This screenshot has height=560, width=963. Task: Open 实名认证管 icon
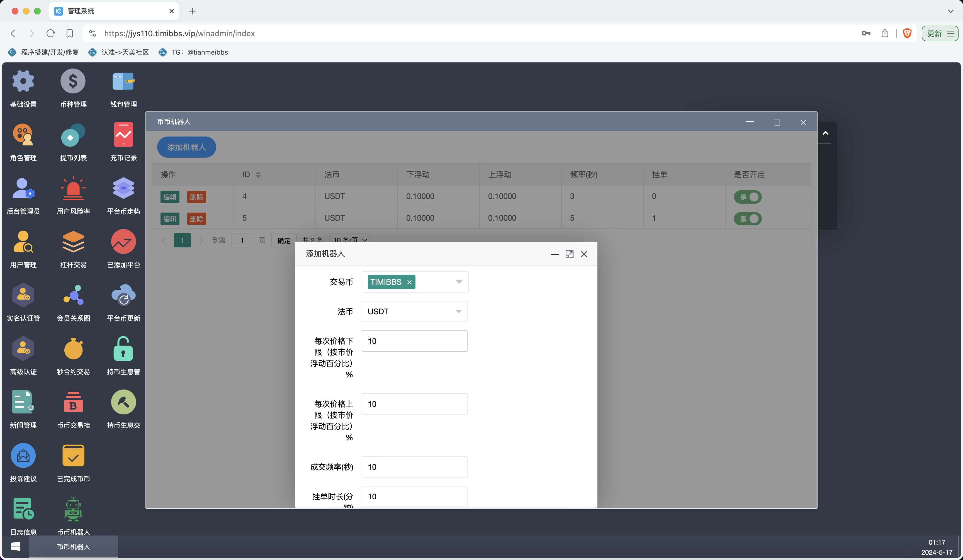pyautogui.click(x=23, y=295)
